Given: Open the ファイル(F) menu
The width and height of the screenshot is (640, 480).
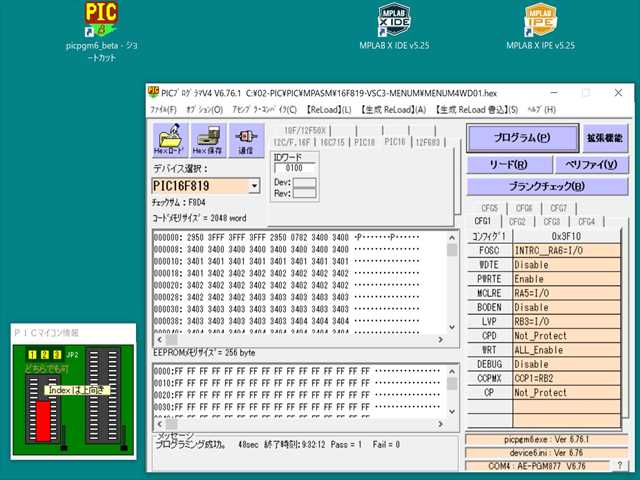Looking at the screenshot, I should pos(163,109).
